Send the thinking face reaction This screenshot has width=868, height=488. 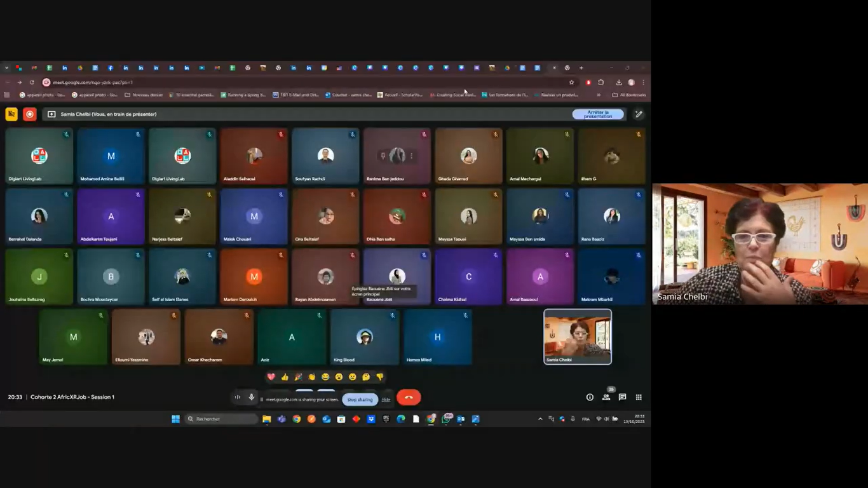pos(366,377)
